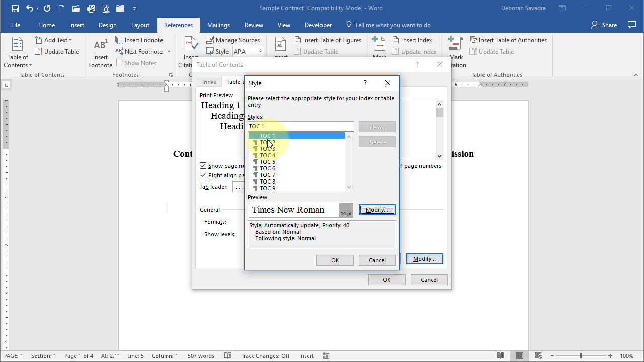Click the zoom slider handle
The image size is (644, 362).
581,356
